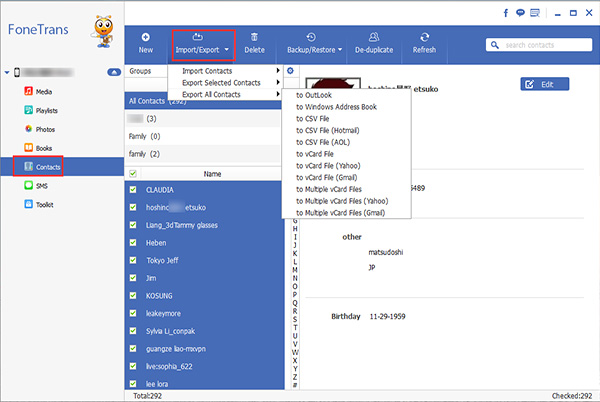Click the Edit contact button

click(x=545, y=84)
